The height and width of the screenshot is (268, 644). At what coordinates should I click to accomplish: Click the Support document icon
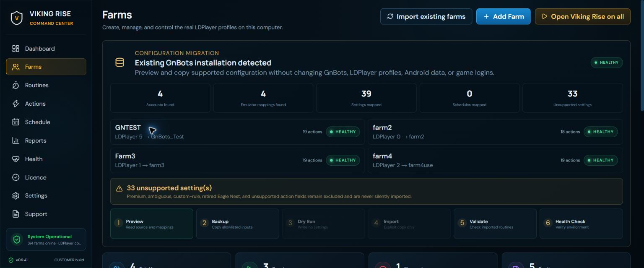(16, 214)
